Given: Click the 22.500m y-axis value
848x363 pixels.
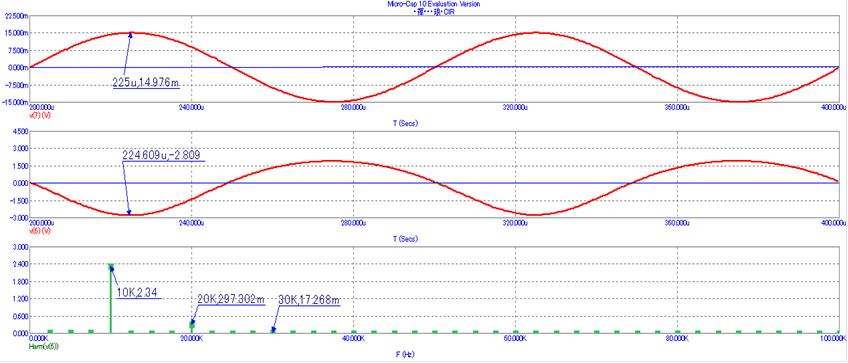Looking at the screenshot, I should [x=16, y=16].
